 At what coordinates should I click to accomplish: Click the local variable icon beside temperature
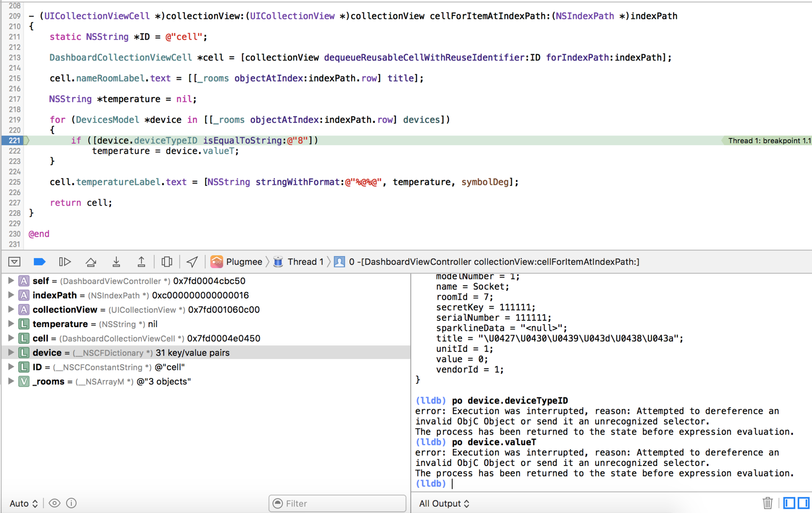(x=24, y=324)
